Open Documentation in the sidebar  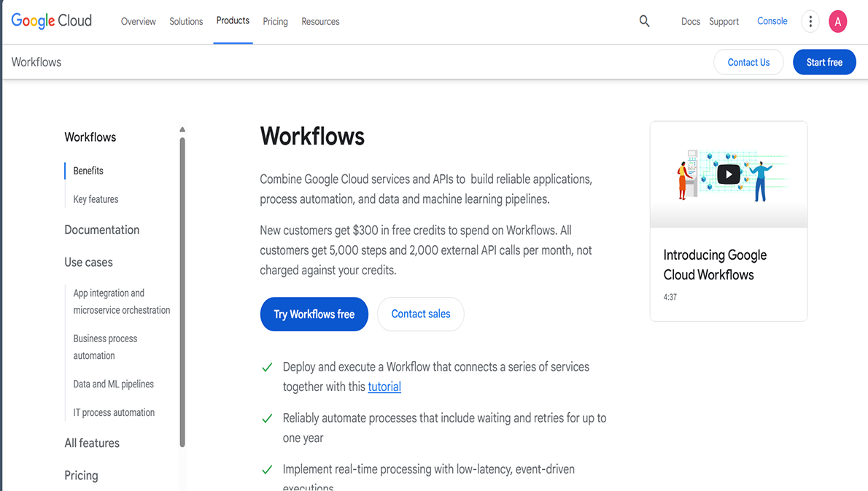[x=102, y=230]
